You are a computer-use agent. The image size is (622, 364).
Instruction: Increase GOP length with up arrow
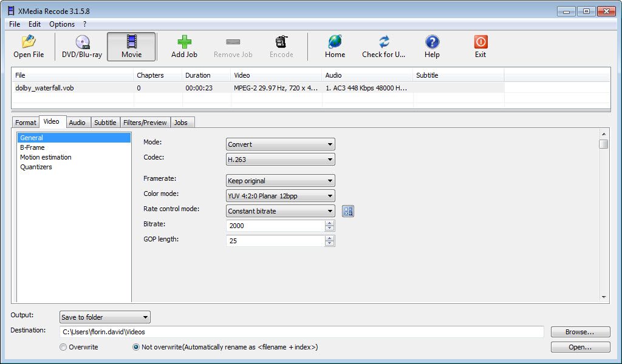point(329,238)
